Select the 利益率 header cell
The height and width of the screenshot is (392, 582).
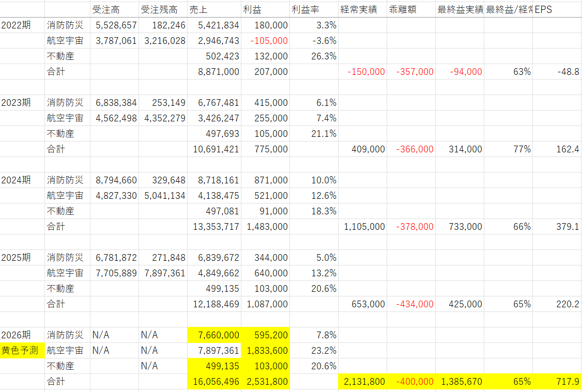314,10
